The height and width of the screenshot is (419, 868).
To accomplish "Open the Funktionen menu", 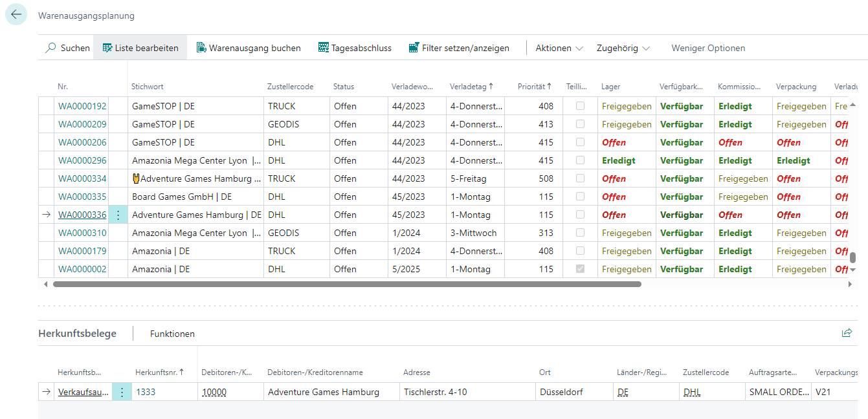I will 172,334.
